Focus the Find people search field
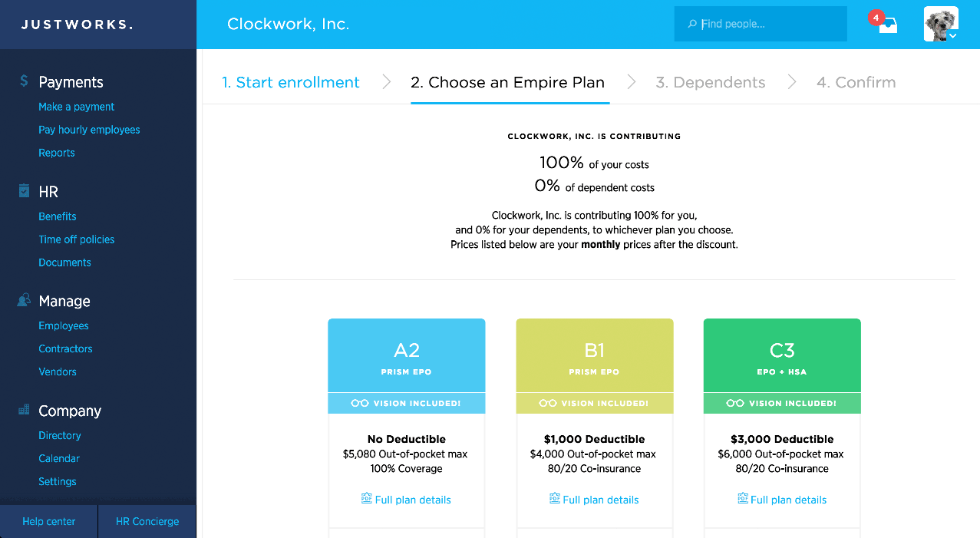This screenshot has height=538, width=980. click(x=761, y=24)
